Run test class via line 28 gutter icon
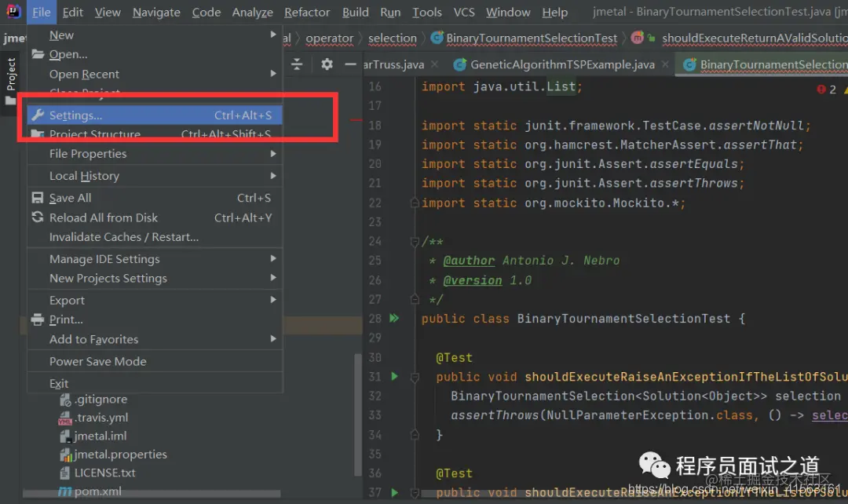Image resolution: width=848 pixels, height=504 pixels. tap(394, 318)
